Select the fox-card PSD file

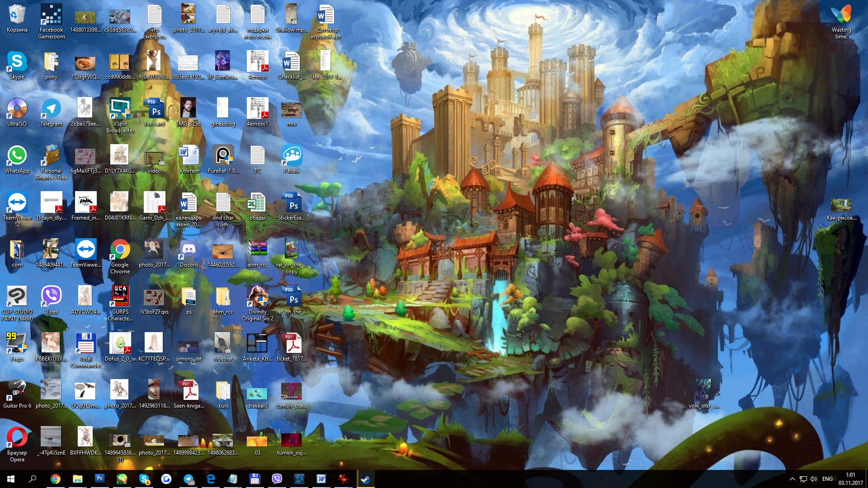pyautogui.click(x=154, y=113)
